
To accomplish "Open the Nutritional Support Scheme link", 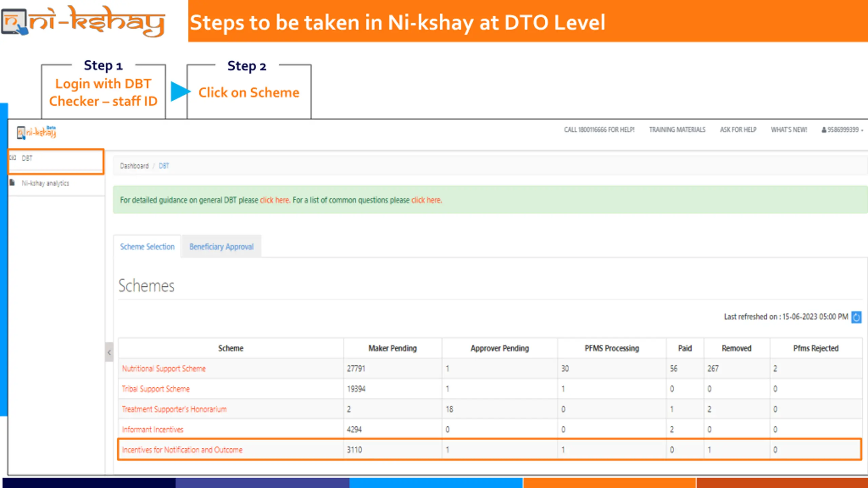I will coord(164,368).
